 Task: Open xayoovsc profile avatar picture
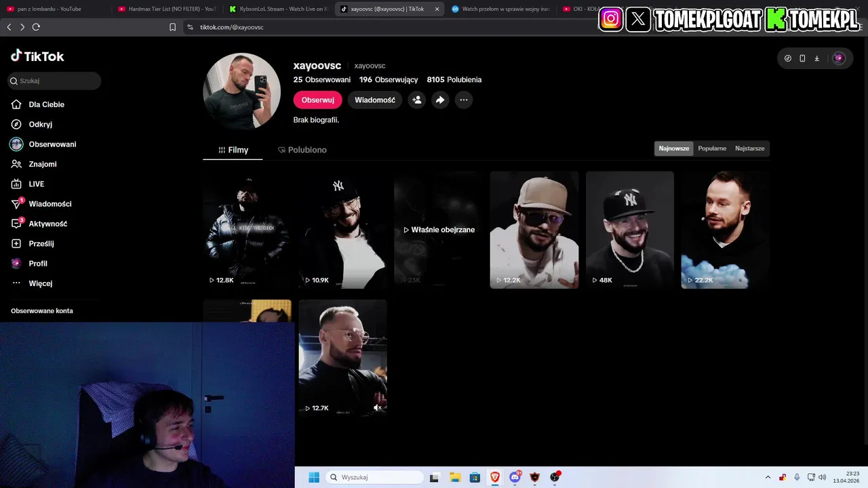click(242, 91)
